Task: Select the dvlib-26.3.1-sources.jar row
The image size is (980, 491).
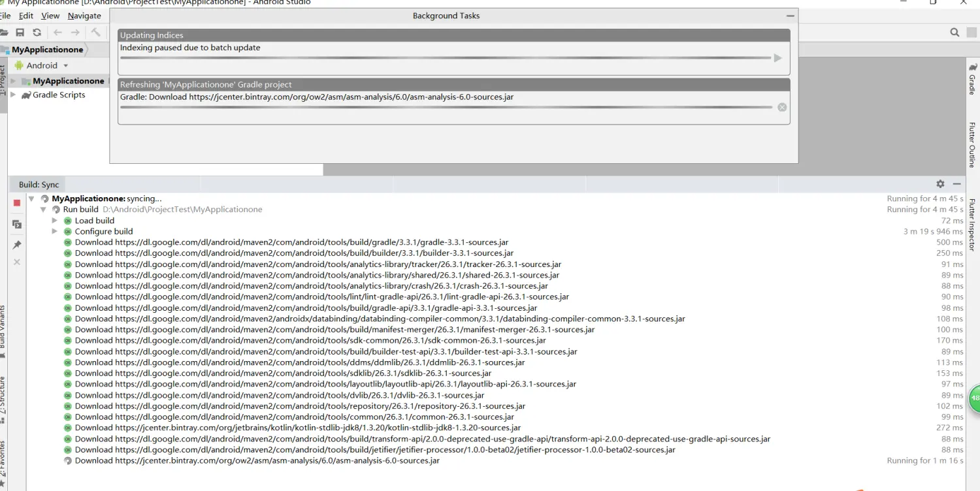Action: click(280, 395)
